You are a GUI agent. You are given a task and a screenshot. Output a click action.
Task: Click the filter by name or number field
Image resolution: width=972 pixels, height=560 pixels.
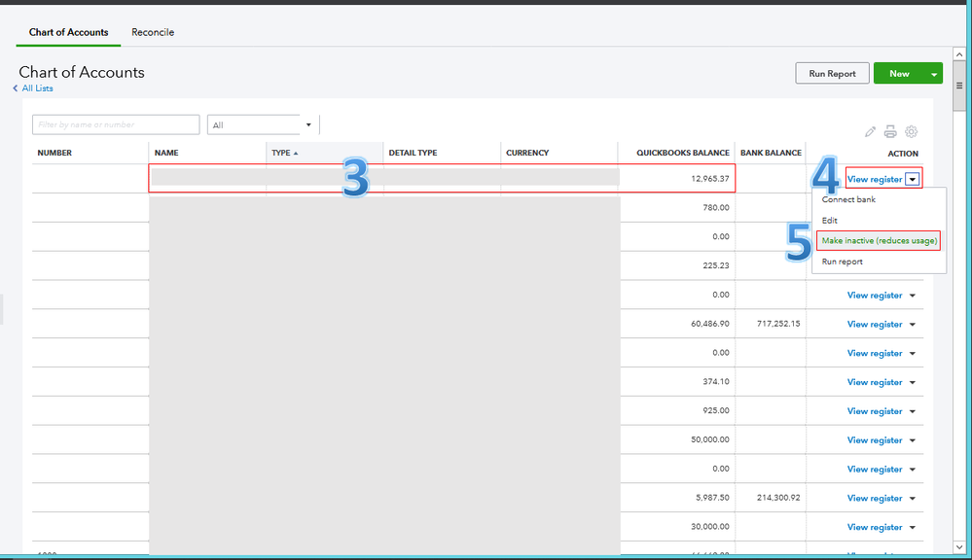point(116,124)
